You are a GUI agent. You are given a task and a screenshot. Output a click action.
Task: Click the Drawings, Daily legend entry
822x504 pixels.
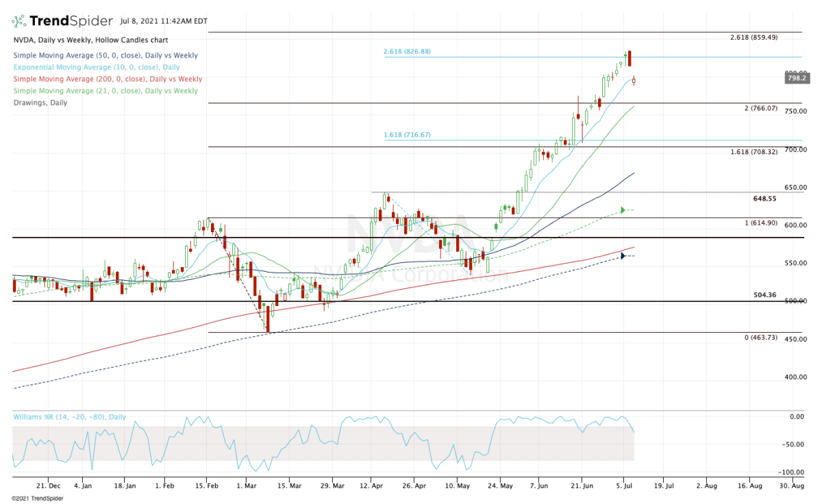[x=40, y=103]
